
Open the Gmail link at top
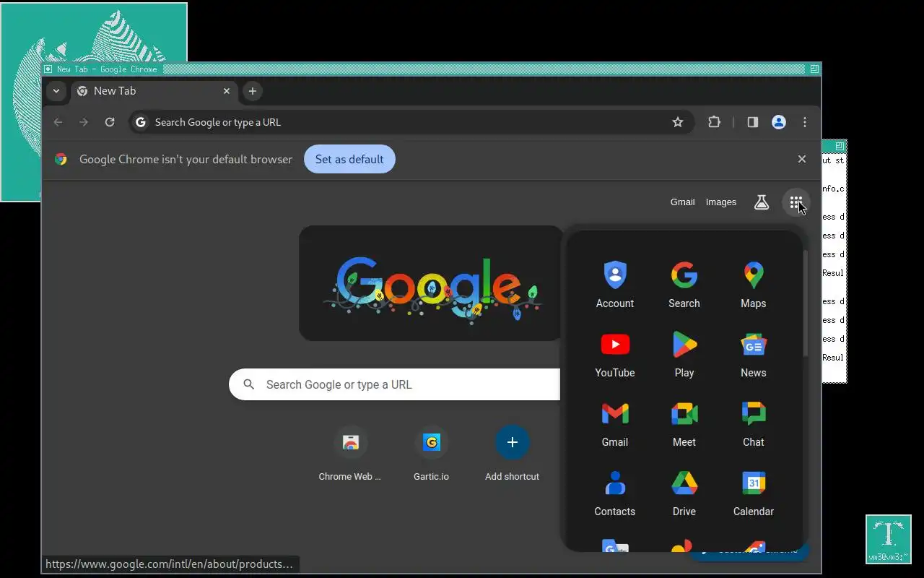pyautogui.click(x=682, y=202)
